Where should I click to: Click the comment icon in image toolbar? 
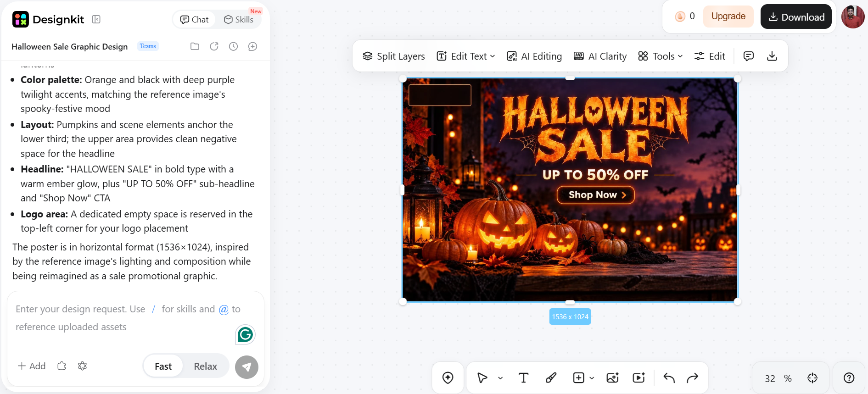tap(749, 56)
